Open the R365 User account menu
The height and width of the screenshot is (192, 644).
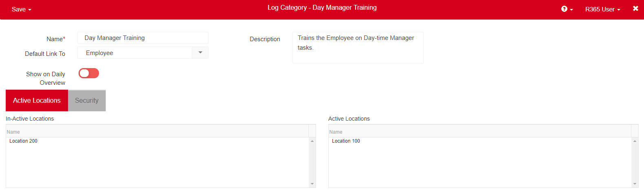(x=602, y=9)
